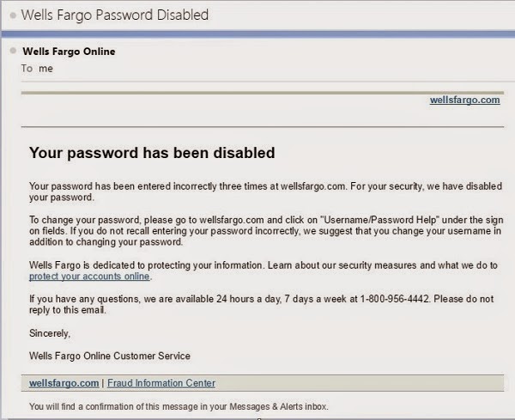
Task: Open the wellsfargo.com link in the email header
Action: click(464, 100)
